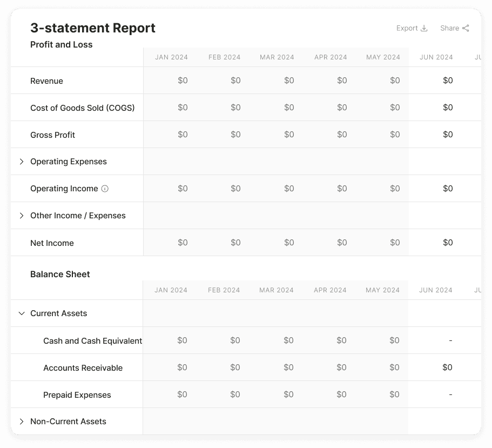Click Prepaid Expenses value for FEB 2024

(235, 394)
